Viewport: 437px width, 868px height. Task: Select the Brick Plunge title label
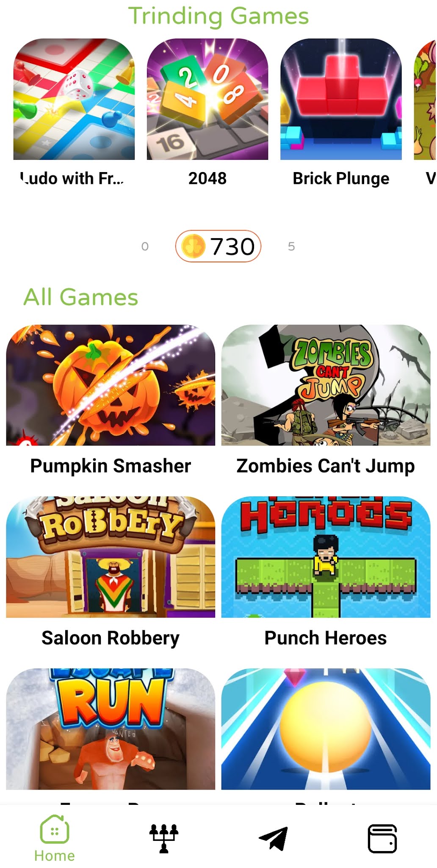click(x=341, y=178)
